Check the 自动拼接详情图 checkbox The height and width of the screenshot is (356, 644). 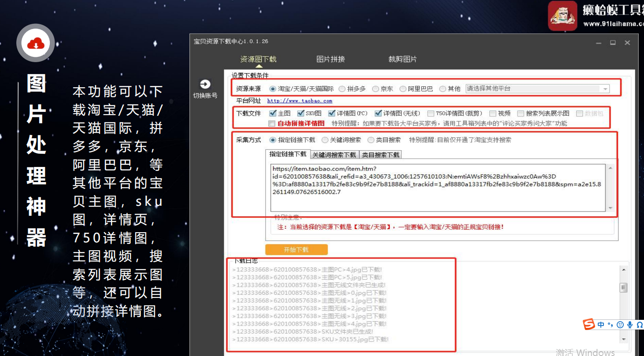pyautogui.click(x=272, y=123)
